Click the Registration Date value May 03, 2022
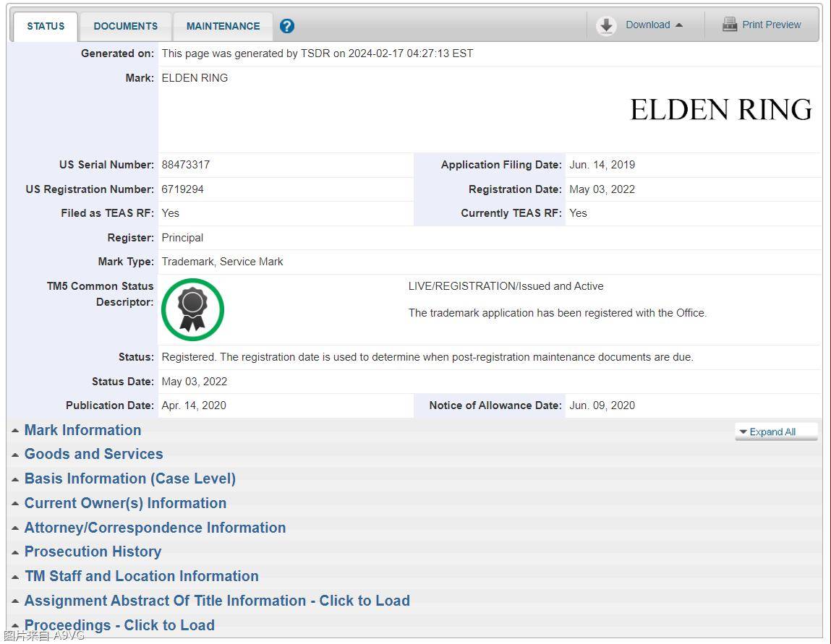The height and width of the screenshot is (644, 831). tap(602, 189)
